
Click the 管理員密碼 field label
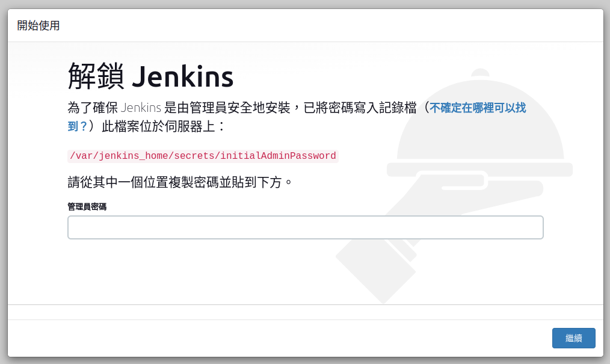[87, 206]
